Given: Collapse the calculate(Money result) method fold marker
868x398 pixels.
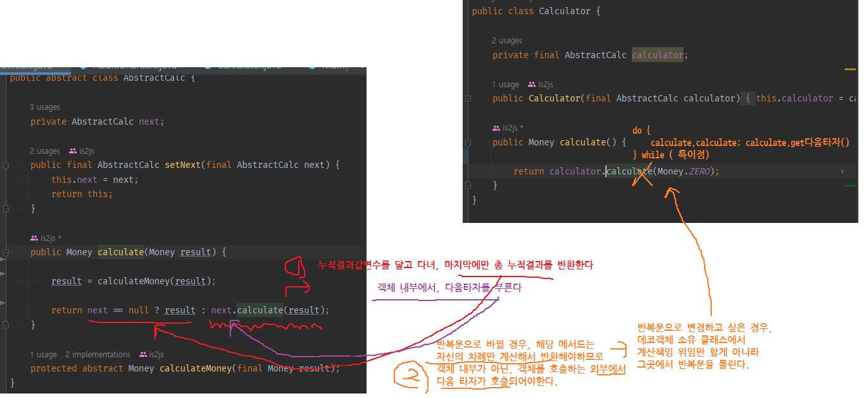Looking at the screenshot, I should (5, 252).
